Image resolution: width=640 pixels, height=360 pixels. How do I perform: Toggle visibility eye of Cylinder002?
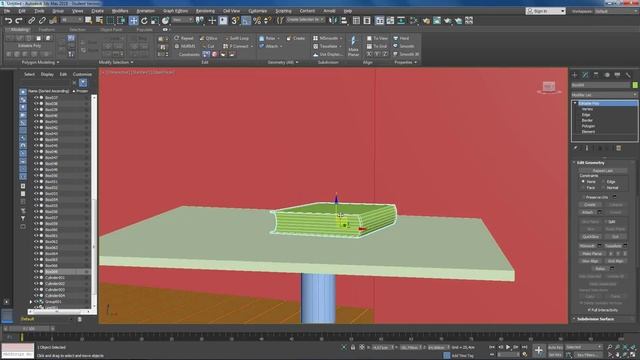point(36,284)
